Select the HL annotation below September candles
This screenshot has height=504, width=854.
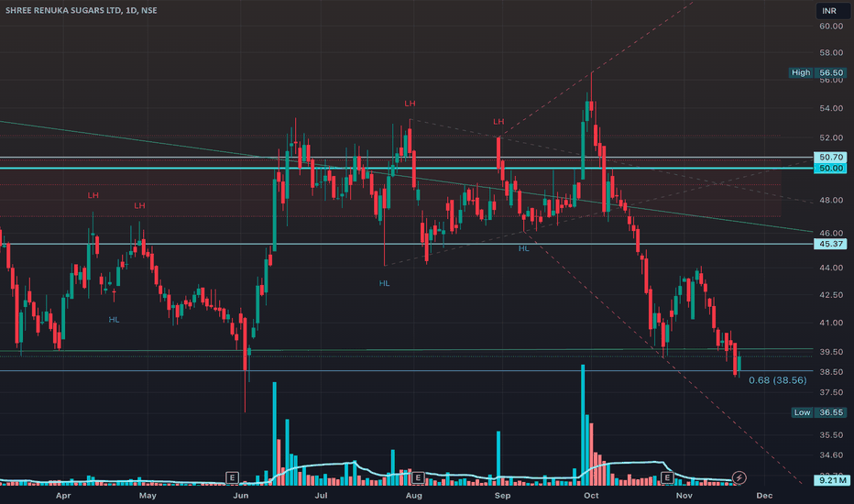coord(523,248)
